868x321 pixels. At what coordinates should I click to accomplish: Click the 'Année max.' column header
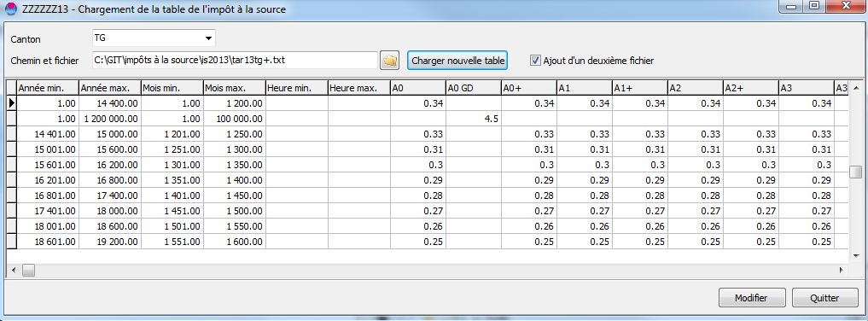(x=110, y=88)
